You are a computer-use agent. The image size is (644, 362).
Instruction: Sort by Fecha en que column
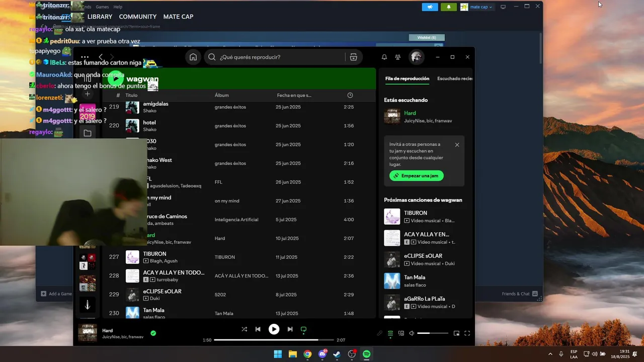(294, 95)
